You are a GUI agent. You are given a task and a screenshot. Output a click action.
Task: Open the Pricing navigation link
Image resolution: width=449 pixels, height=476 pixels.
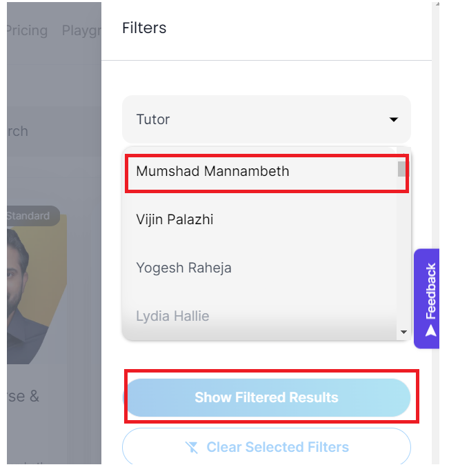point(27,30)
